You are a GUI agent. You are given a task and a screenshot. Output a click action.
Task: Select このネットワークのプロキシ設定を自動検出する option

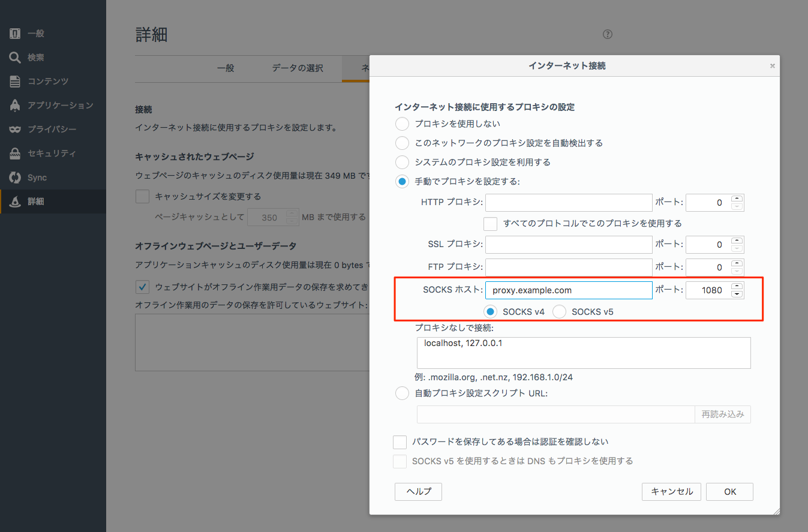coord(402,143)
